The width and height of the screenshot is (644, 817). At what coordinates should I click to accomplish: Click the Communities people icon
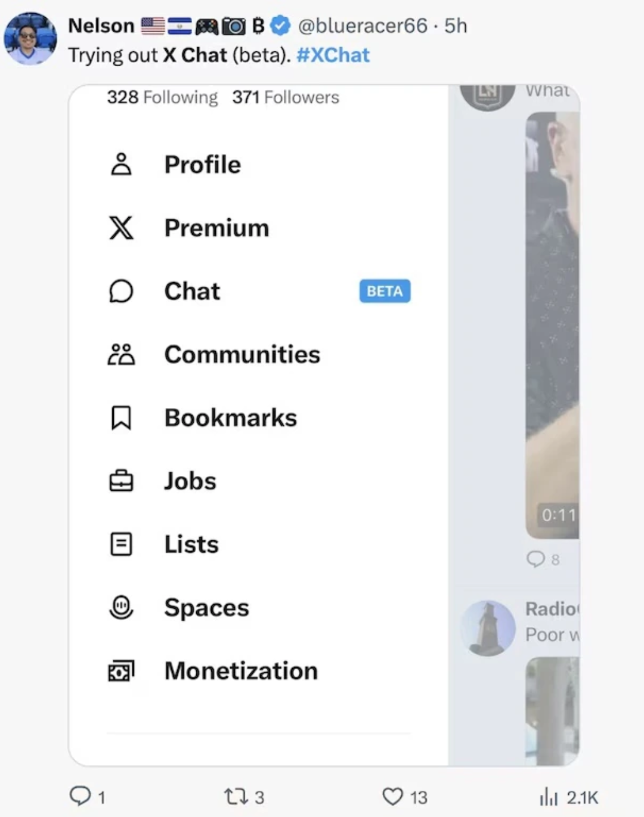[121, 354]
